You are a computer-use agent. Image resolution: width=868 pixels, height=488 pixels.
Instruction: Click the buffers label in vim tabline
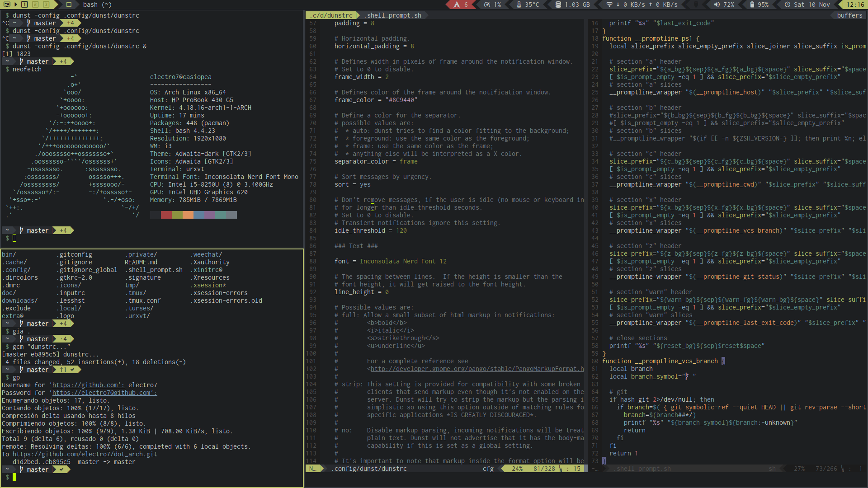pyautogui.click(x=849, y=15)
